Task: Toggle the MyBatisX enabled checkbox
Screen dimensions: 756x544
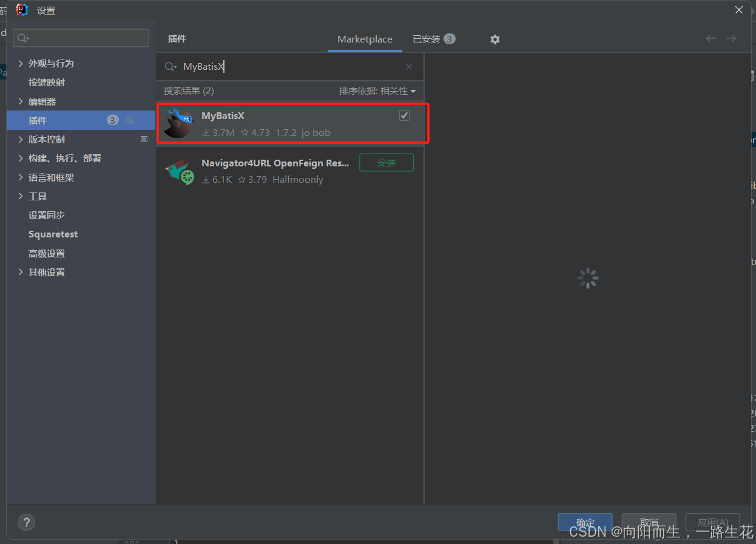Action: 404,115
